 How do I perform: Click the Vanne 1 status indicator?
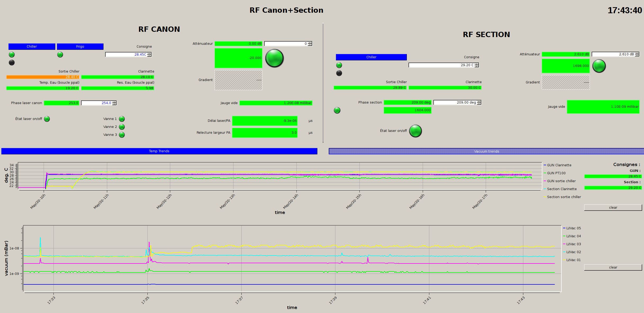[122, 119]
